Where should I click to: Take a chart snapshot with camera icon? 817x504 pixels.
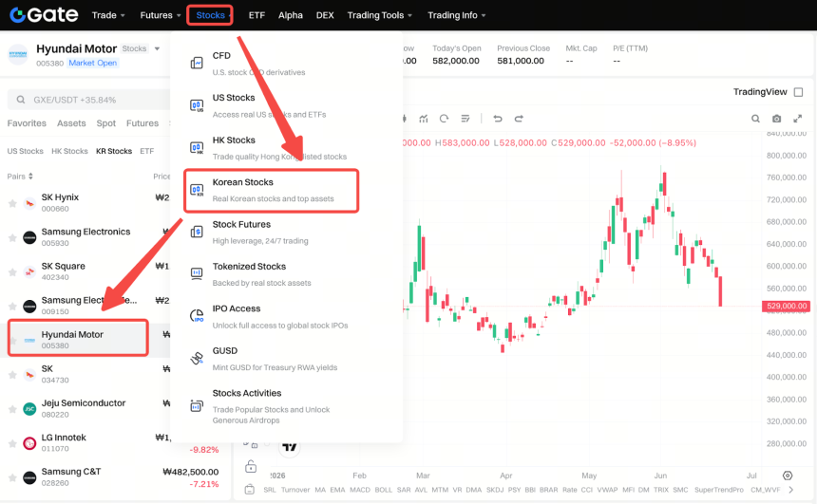(776, 119)
